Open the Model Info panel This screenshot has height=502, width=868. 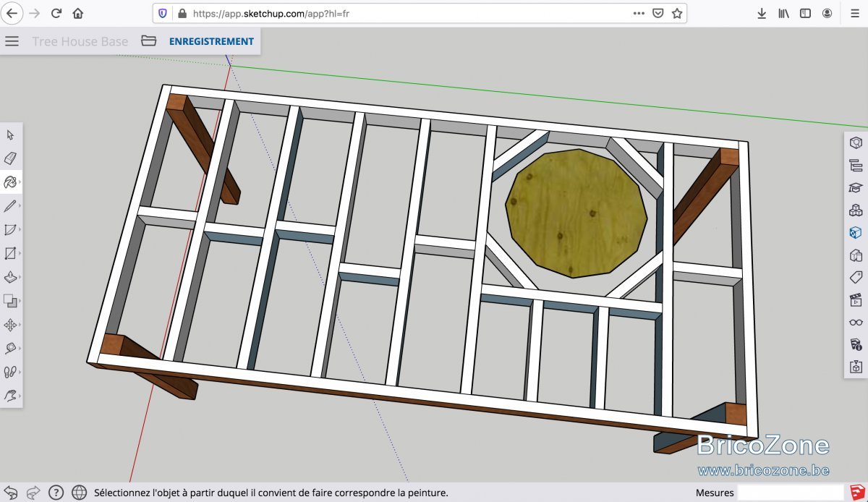click(x=856, y=344)
